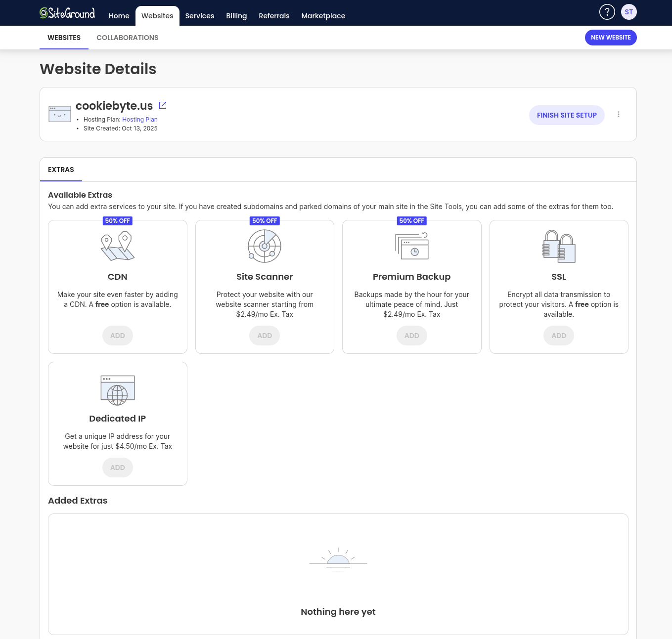Screen dimensions: 672x639
Task: Go to the Marketplace menu
Action: [x=323, y=16]
